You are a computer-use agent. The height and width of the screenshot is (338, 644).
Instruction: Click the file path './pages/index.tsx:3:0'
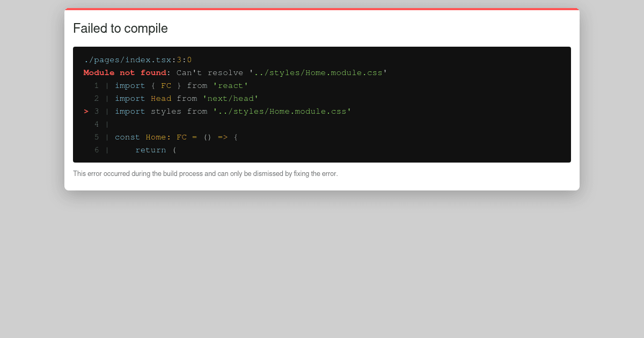coord(138,60)
